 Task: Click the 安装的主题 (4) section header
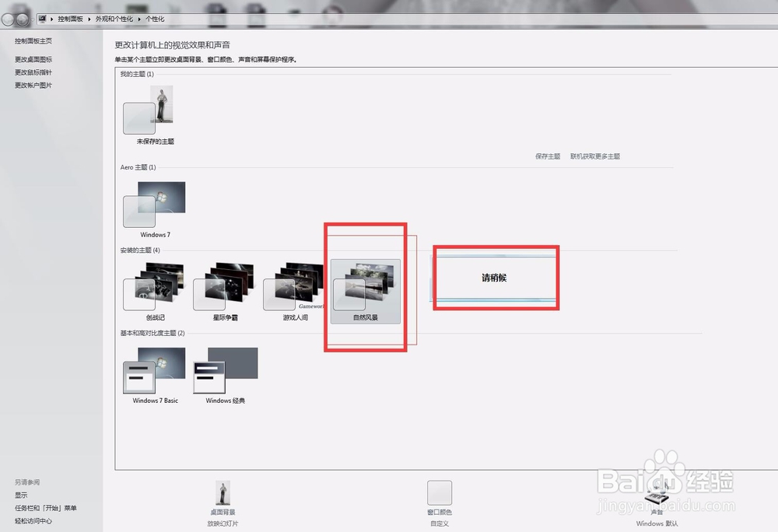coord(140,250)
